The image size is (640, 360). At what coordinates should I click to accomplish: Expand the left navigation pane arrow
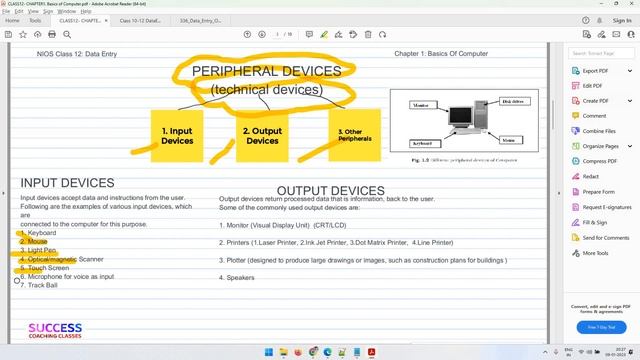(3, 193)
